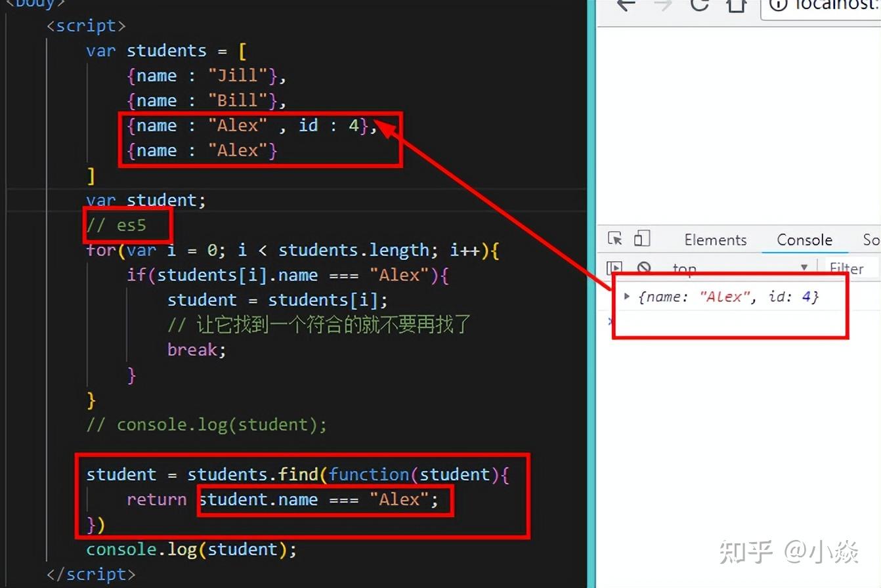The height and width of the screenshot is (588, 881).
Task: Show the console sidebar panel icon
Action: (x=614, y=268)
